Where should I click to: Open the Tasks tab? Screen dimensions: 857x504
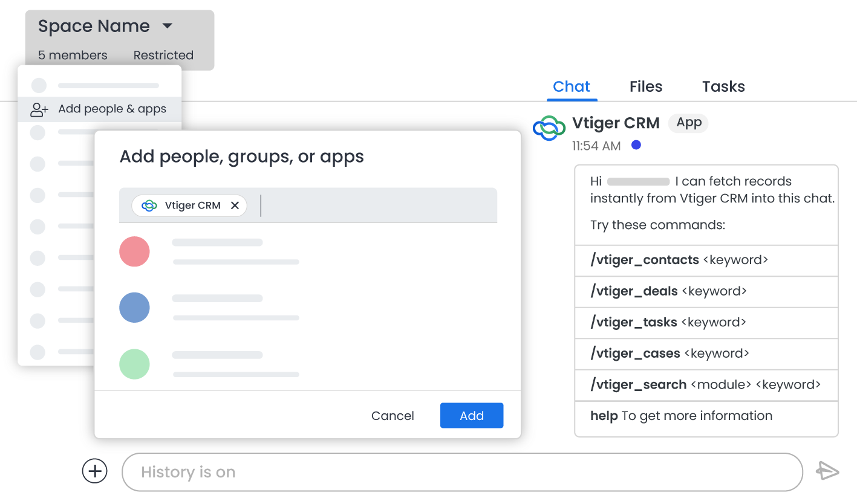723,86
